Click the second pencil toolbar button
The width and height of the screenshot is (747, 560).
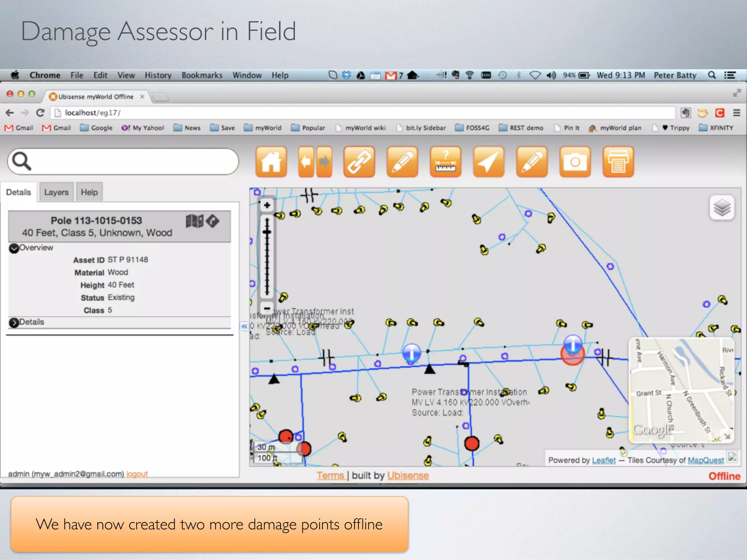pos(532,162)
